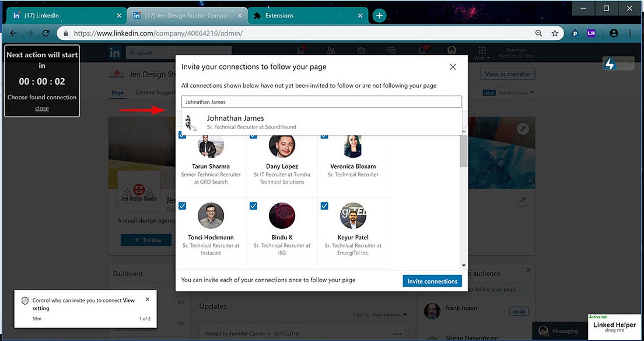Invite frank maon
This screenshot has height=341, width=644.
point(519,311)
